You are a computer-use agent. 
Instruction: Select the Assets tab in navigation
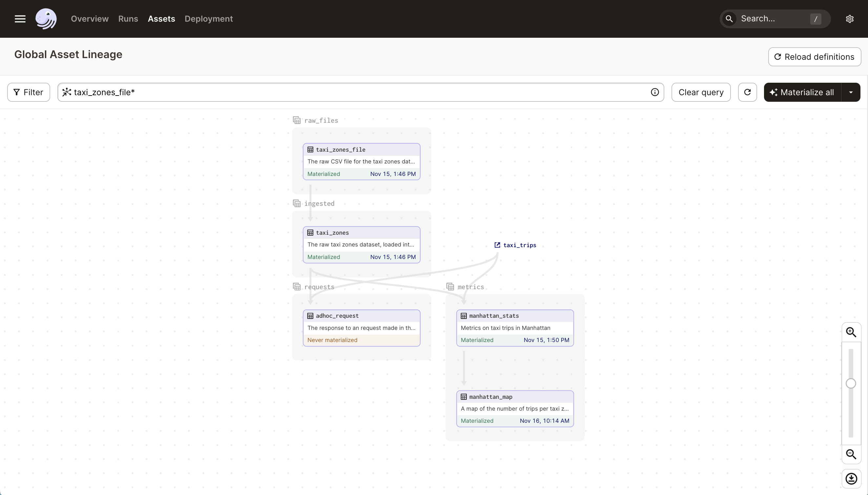[161, 18]
